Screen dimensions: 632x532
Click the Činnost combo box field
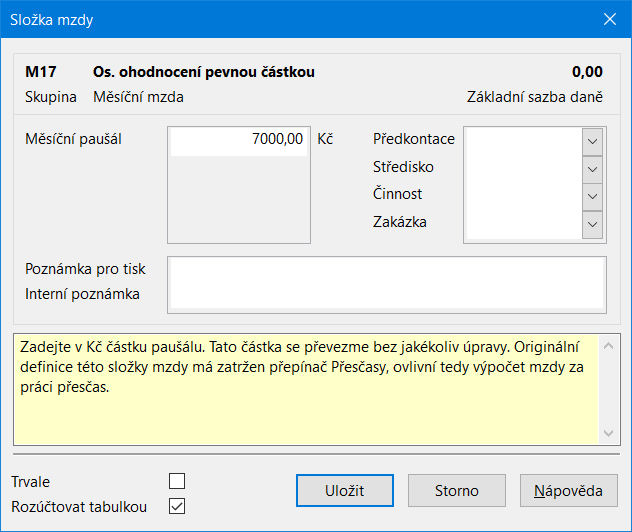[524, 197]
